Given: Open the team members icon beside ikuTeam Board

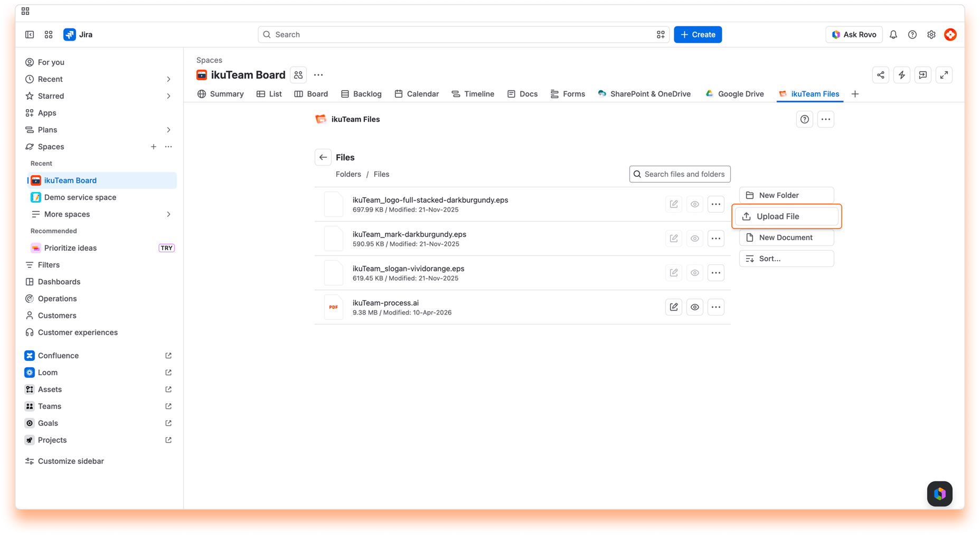Looking at the screenshot, I should (298, 75).
